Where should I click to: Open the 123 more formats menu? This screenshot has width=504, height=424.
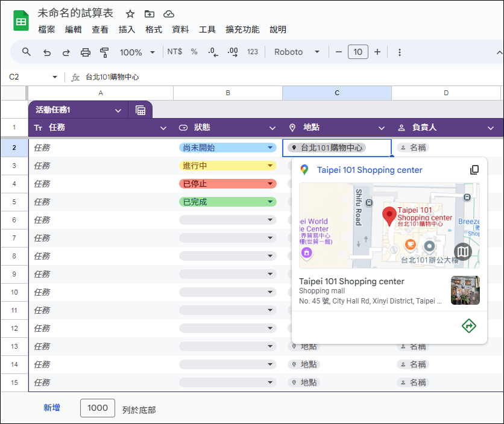pos(253,52)
